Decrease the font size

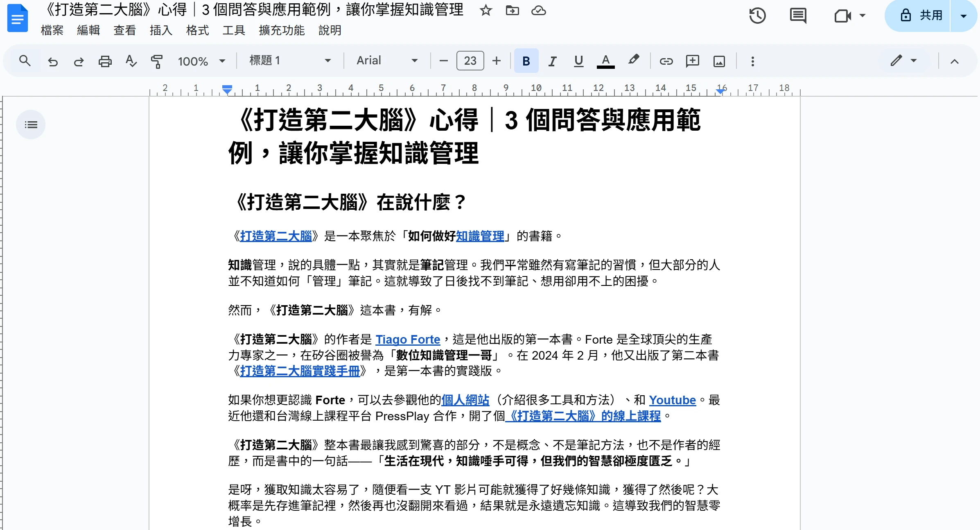[x=443, y=61]
